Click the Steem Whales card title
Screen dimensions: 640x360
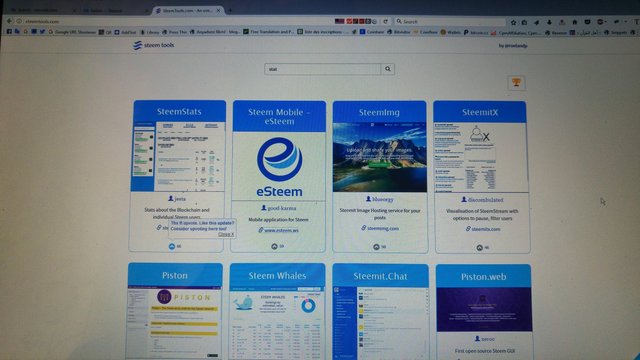point(277,276)
